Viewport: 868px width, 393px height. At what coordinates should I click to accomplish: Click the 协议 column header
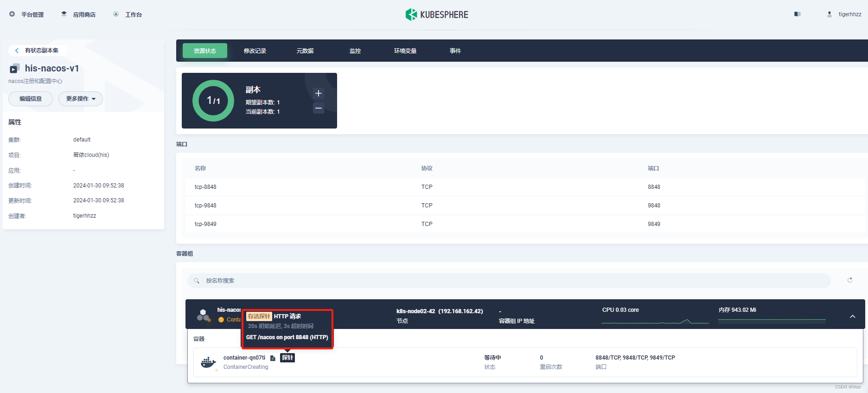coord(427,168)
